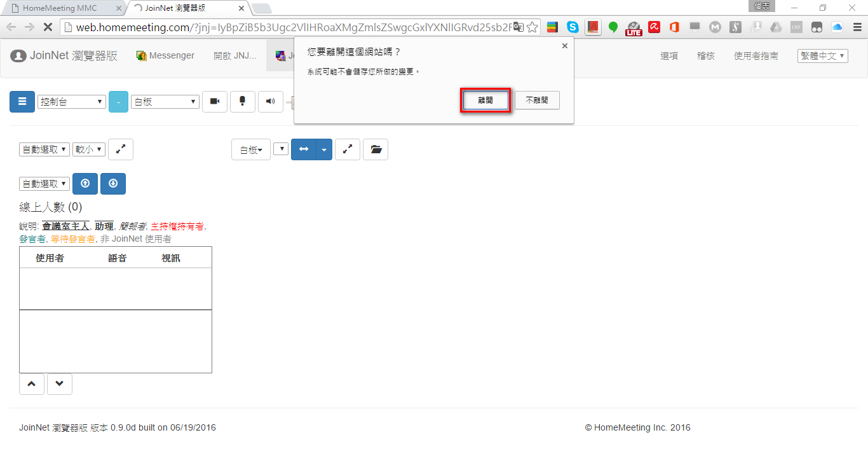Open the 較小 size dropdown
Screen dimensions: 868x463
pos(89,149)
